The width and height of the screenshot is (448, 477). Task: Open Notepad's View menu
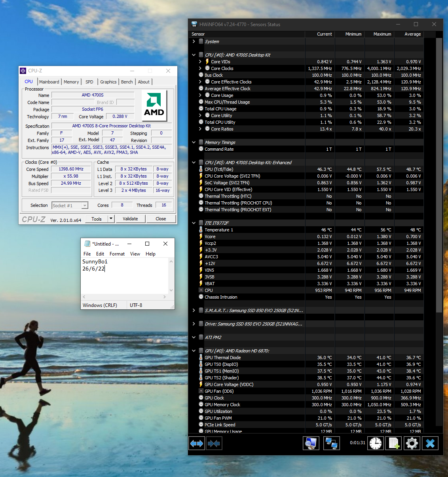click(x=135, y=254)
